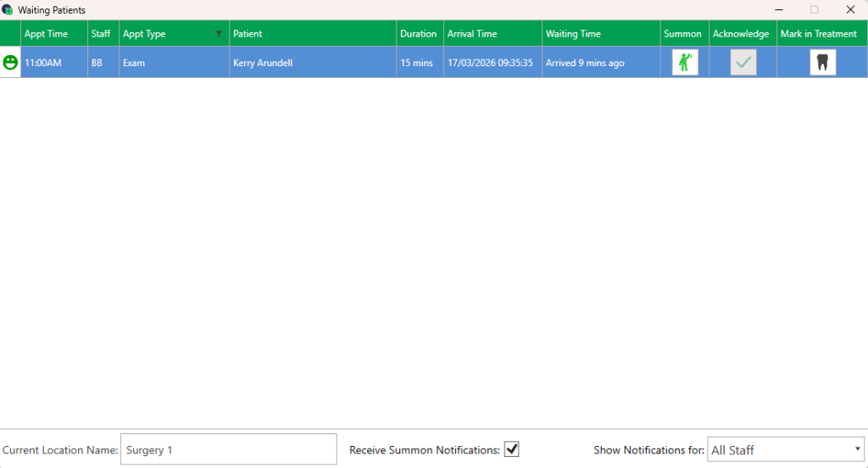Click the Acknowledge checkmark icon
Viewport: 868px width, 468px height.
pyautogui.click(x=743, y=63)
